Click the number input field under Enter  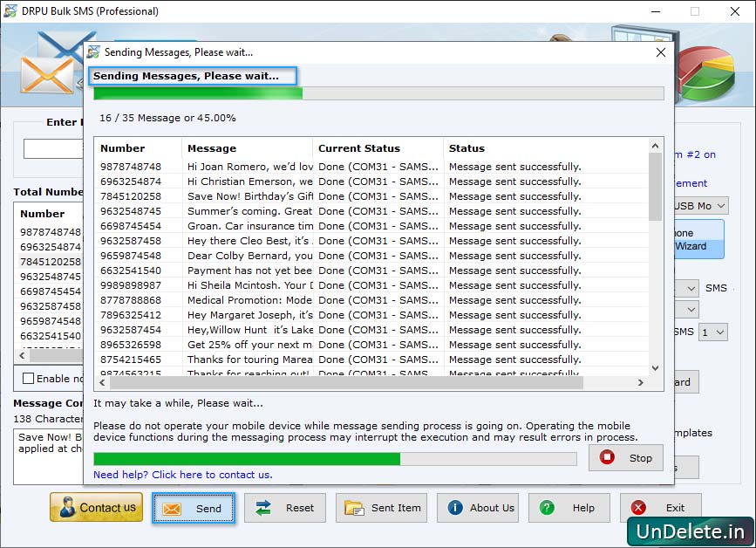click(x=53, y=149)
